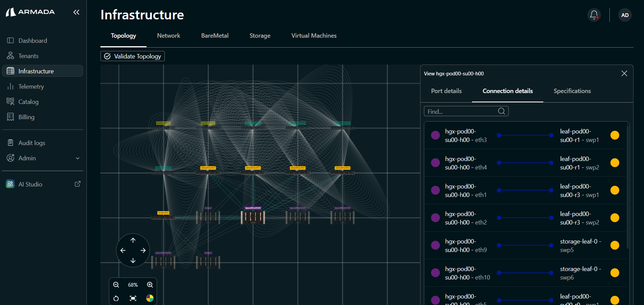Viewport: 644px width, 305px height.
Task: Reset the topology view rotation icon
Action: 116,298
